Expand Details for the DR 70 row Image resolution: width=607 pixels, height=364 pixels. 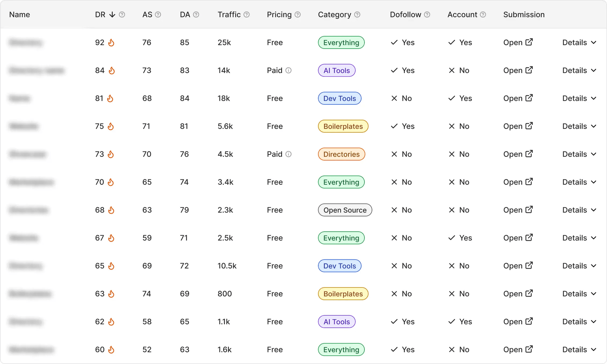click(579, 182)
